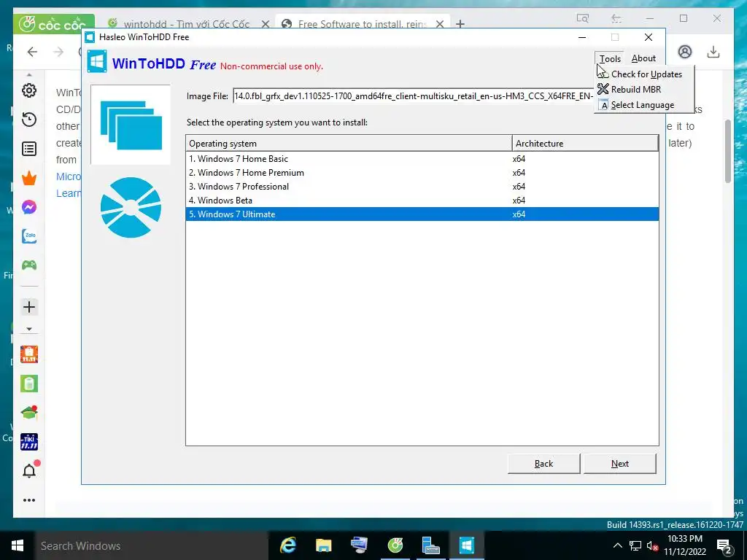747x560 pixels.
Task: Open the orange 11.11 shopping icon
Action: [29, 354]
